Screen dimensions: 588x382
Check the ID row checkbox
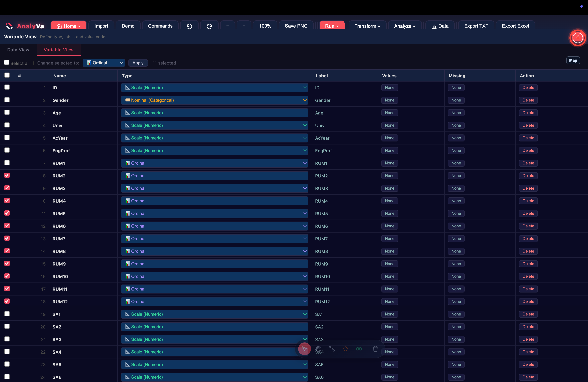[7, 87]
